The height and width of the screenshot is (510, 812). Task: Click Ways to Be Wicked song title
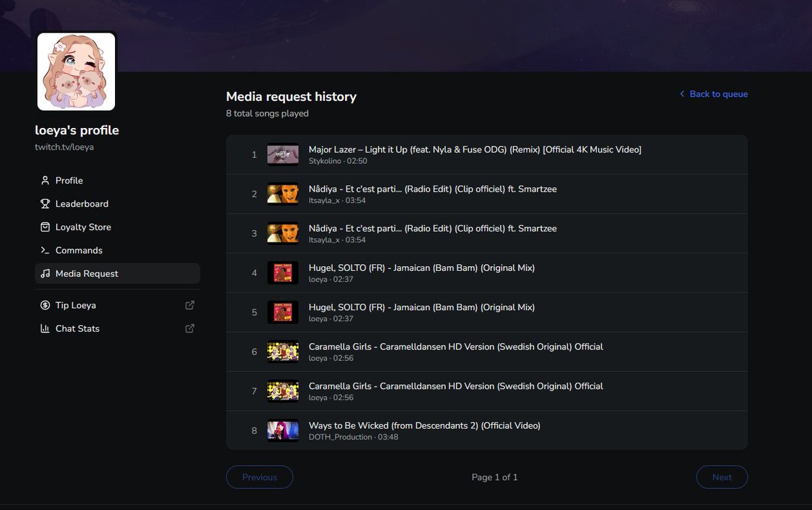coord(424,425)
